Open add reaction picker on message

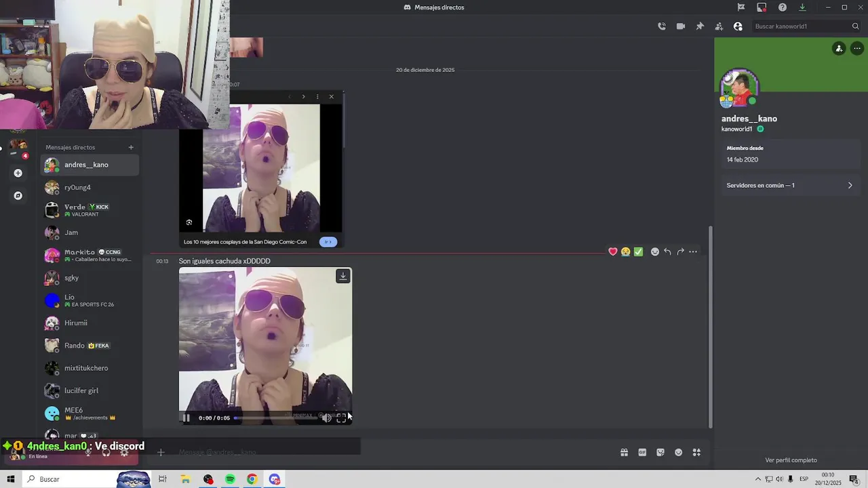point(655,251)
